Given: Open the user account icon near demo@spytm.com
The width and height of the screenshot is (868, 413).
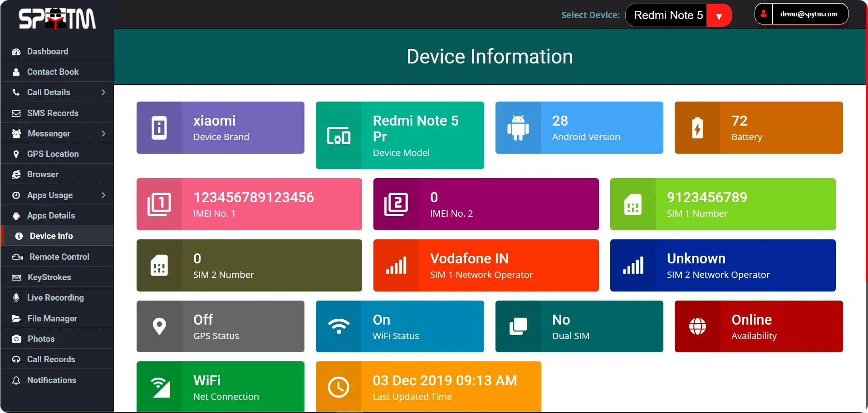Looking at the screenshot, I should [764, 13].
